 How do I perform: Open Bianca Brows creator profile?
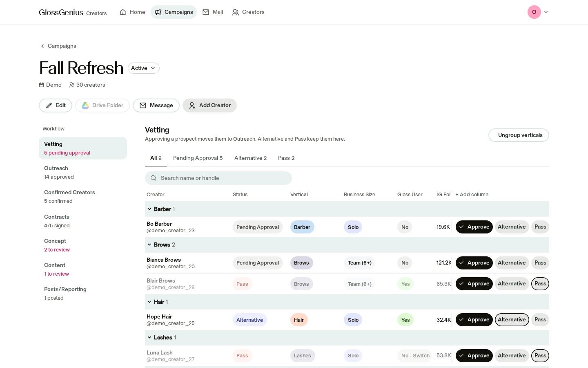164,260
